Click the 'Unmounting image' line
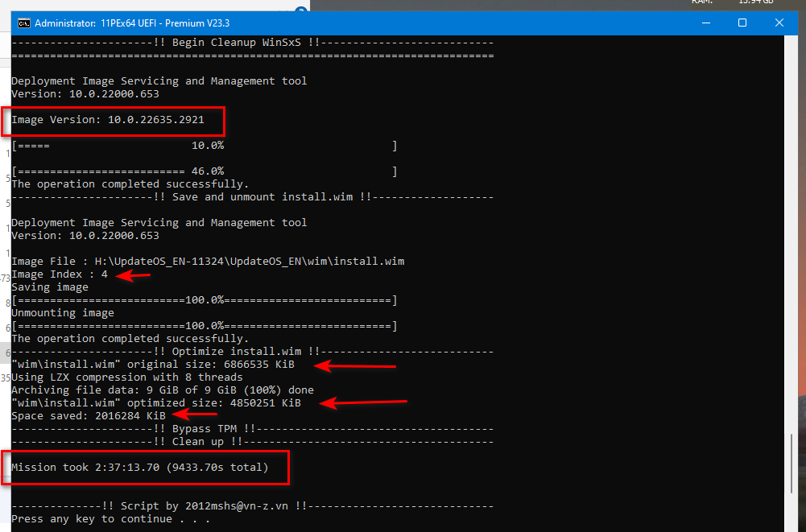Viewport: 806px width, 532px height. 63,312
